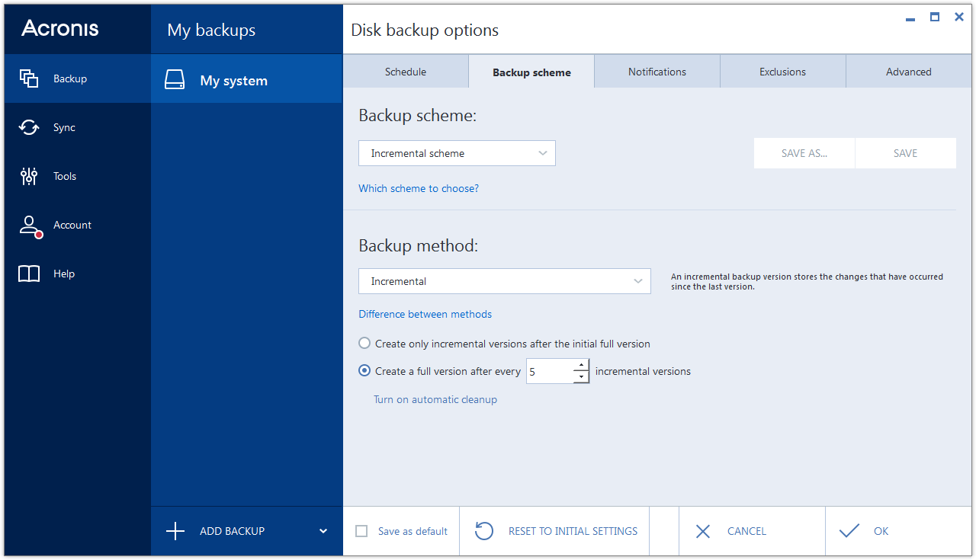Click the Add Backup label
The width and height of the screenshot is (976, 560).
coord(233,531)
